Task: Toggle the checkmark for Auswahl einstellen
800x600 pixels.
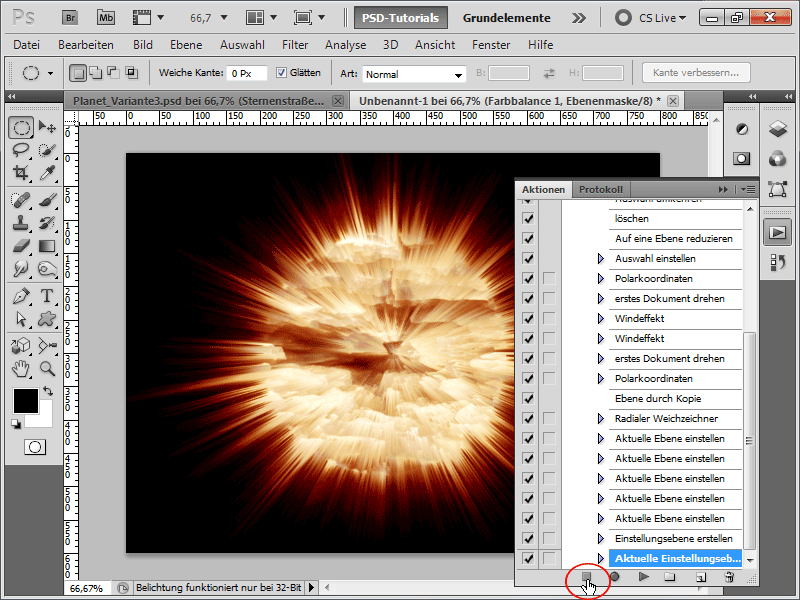Action: pyautogui.click(x=528, y=258)
